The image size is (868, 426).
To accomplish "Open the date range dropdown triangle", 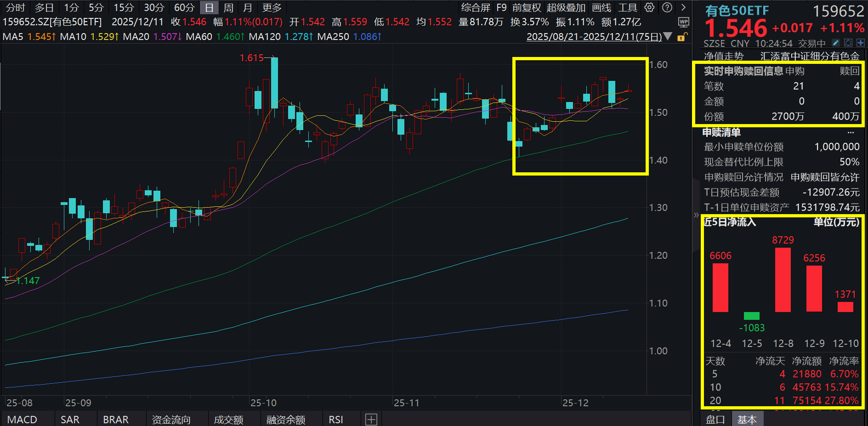I will 668,37.
